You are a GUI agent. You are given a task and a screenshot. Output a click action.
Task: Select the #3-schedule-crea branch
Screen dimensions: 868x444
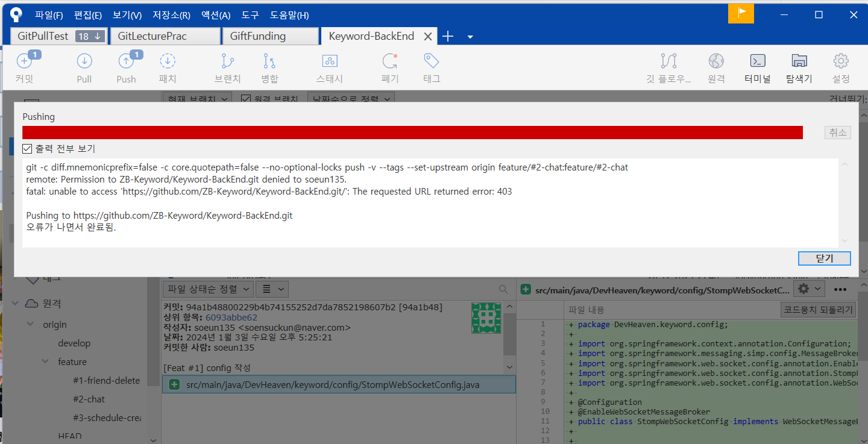tap(107, 418)
